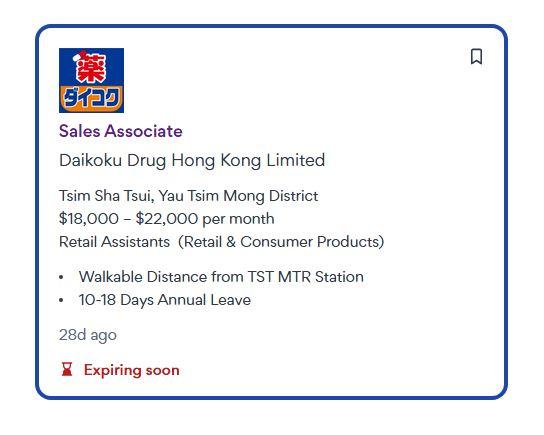Image resolution: width=544 pixels, height=435 pixels.
Task: Click Daikoku Drug Hong Kong Limited company name
Action: coord(192,160)
